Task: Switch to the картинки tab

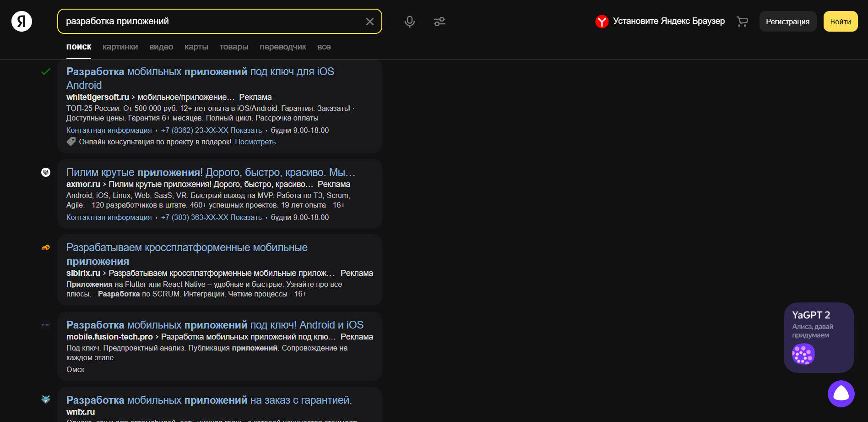Action: click(x=120, y=47)
